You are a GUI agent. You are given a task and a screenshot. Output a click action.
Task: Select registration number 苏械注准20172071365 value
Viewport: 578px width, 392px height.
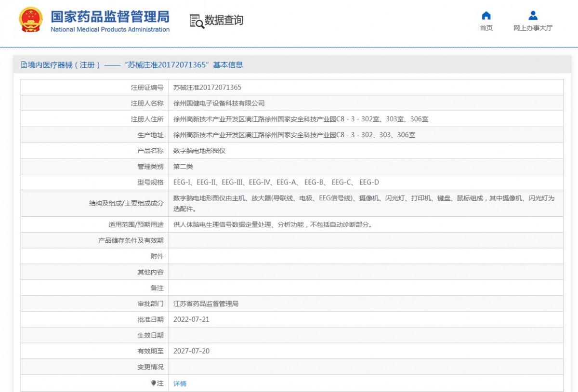click(x=207, y=88)
